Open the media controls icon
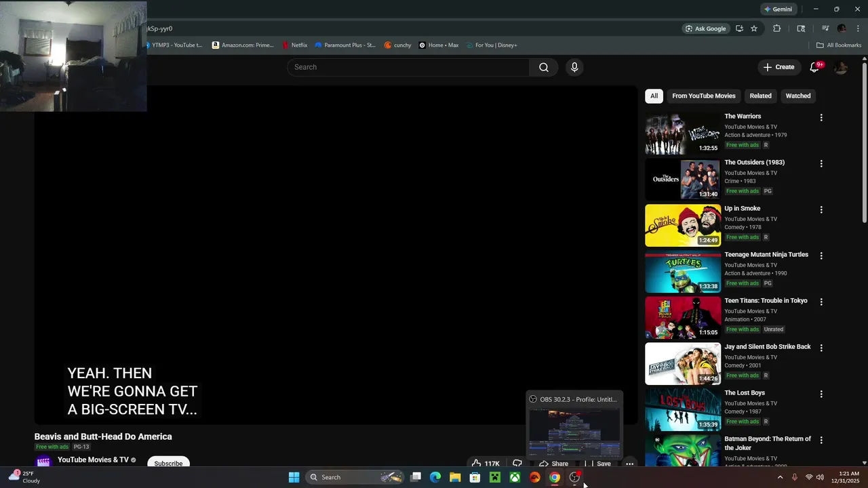868x488 pixels. (x=825, y=28)
